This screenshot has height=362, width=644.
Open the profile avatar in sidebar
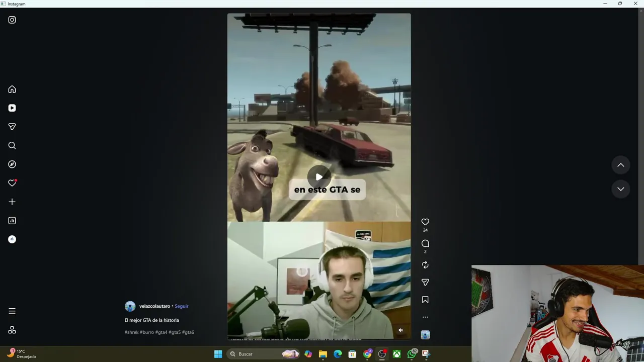coord(12,239)
